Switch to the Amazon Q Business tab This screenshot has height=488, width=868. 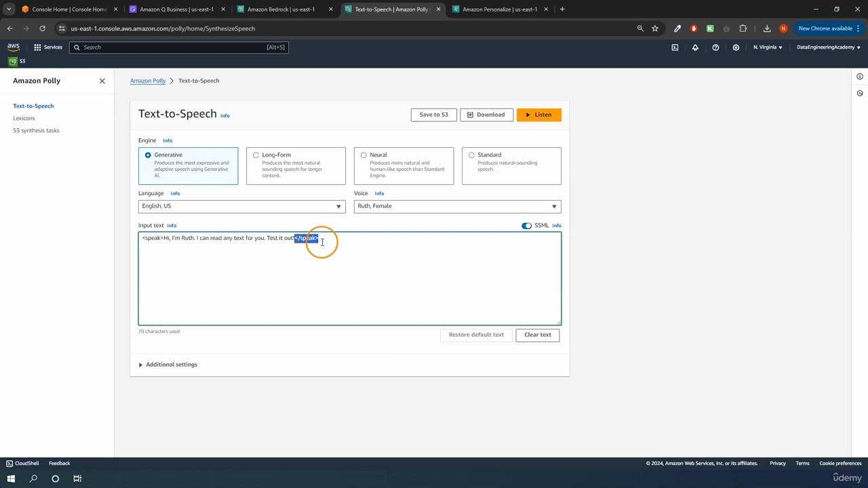[x=176, y=9]
